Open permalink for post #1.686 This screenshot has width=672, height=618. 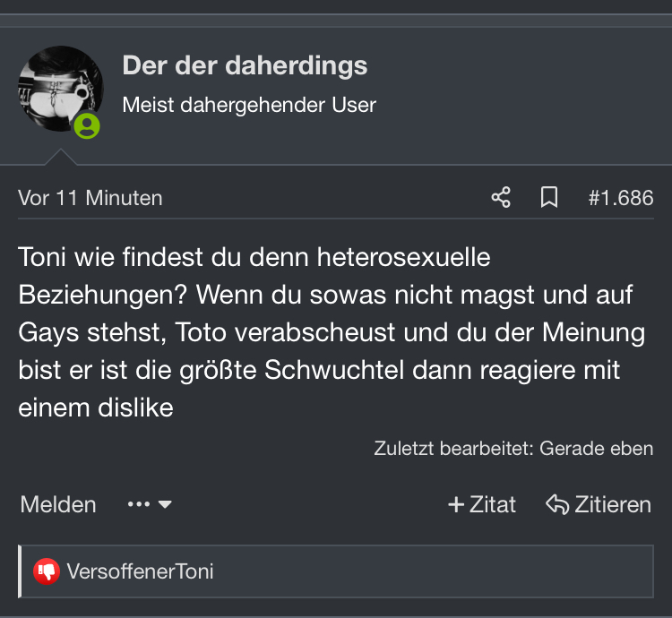[x=621, y=198]
